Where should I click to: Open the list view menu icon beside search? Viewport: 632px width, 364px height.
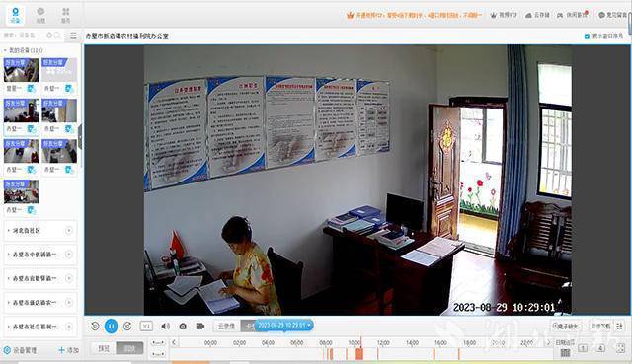[x=73, y=36]
